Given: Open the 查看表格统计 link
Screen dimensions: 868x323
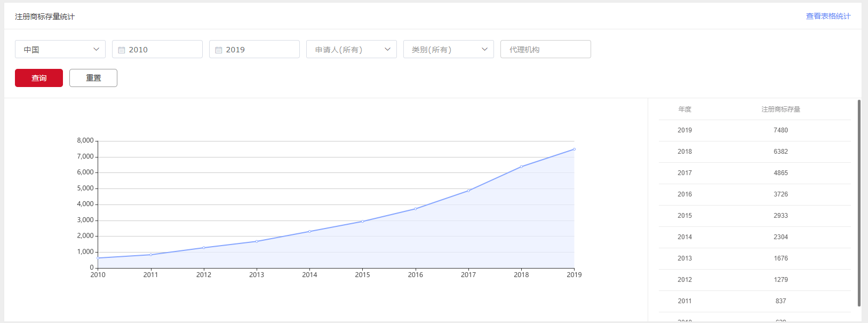Looking at the screenshot, I should tap(828, 16).
